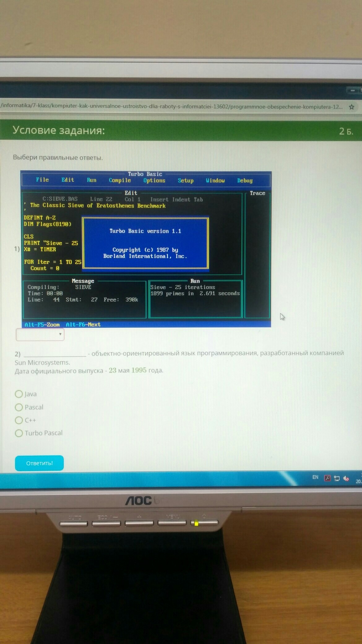362x644 pixels.
Task: Click the red PDF tray icon
Action: (x=327, y=478)
